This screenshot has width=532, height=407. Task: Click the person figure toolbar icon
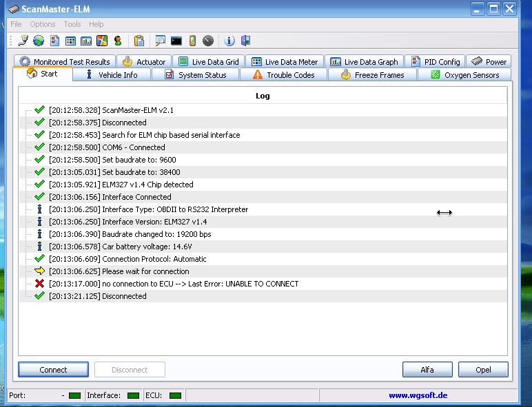(118, 41)
